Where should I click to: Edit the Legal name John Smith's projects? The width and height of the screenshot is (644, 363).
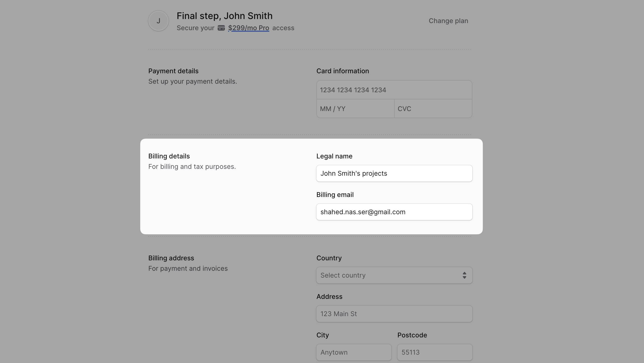394,173
